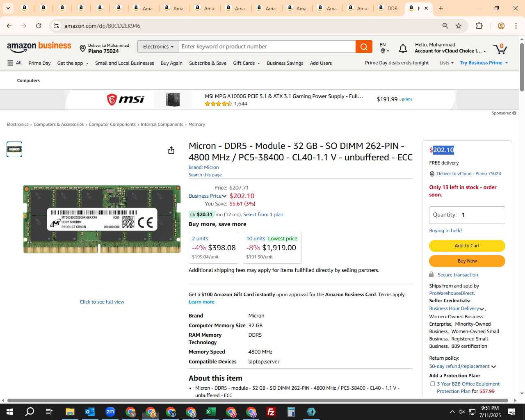Check the 3 Year B2B Protection Plan box

(432, 384)
